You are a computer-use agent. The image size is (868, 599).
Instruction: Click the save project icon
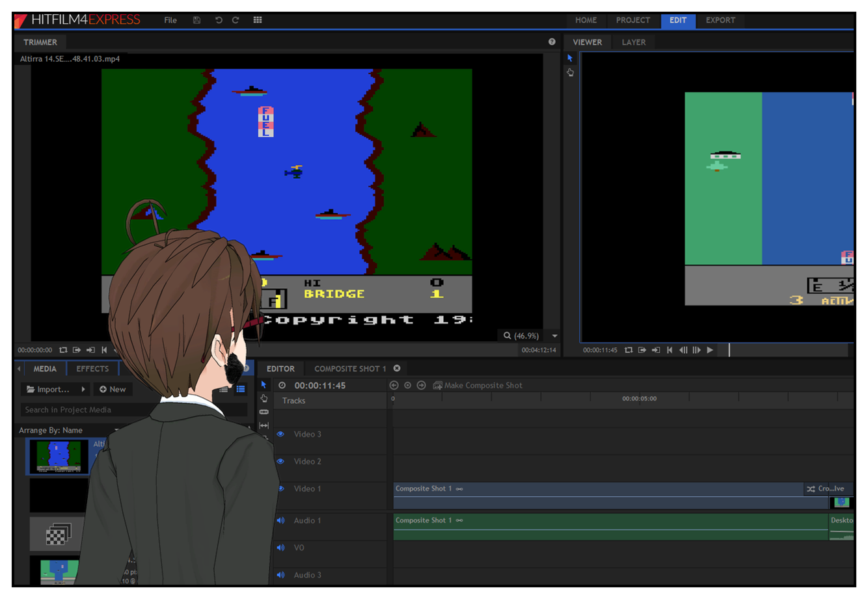point(197,20)
